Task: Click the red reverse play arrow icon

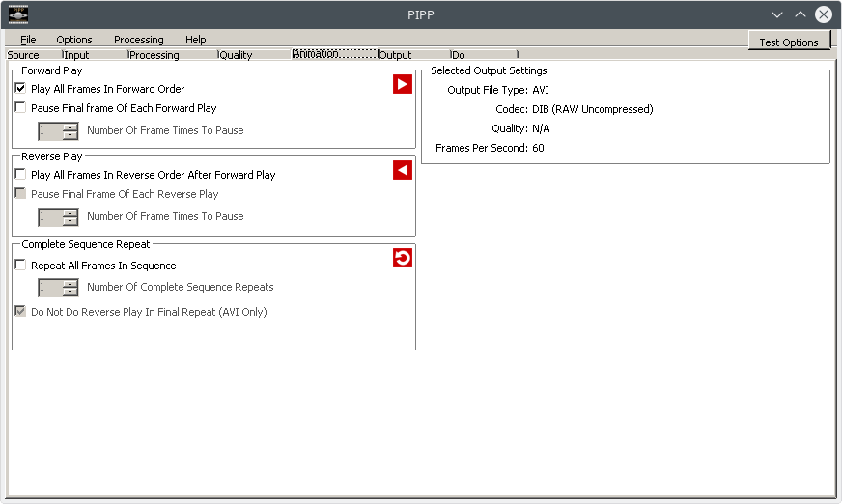Action: 403,170
